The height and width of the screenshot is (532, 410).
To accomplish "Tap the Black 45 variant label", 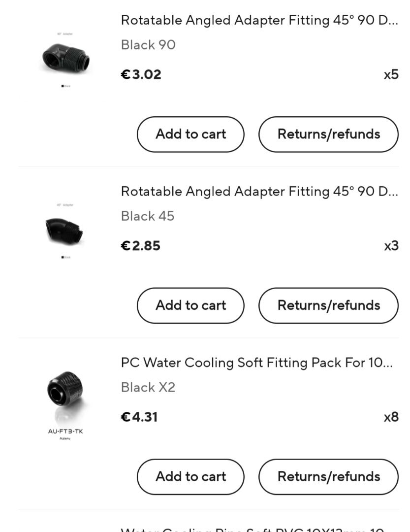I will 148,216.
